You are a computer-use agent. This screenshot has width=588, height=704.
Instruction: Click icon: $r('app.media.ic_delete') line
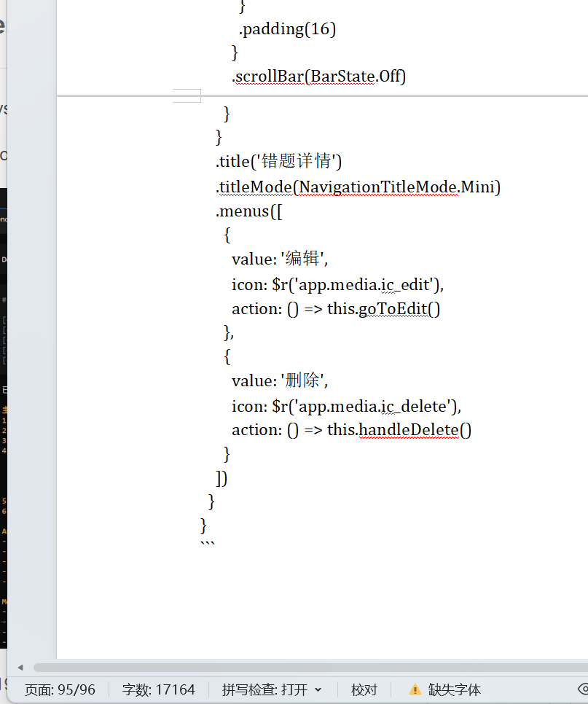coord(347,407)
